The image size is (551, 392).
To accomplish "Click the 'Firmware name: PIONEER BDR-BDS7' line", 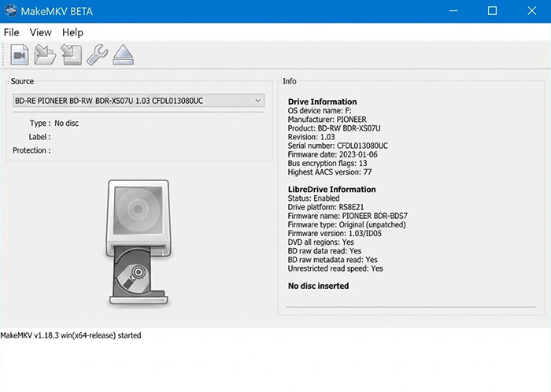I will click(348, 216).
